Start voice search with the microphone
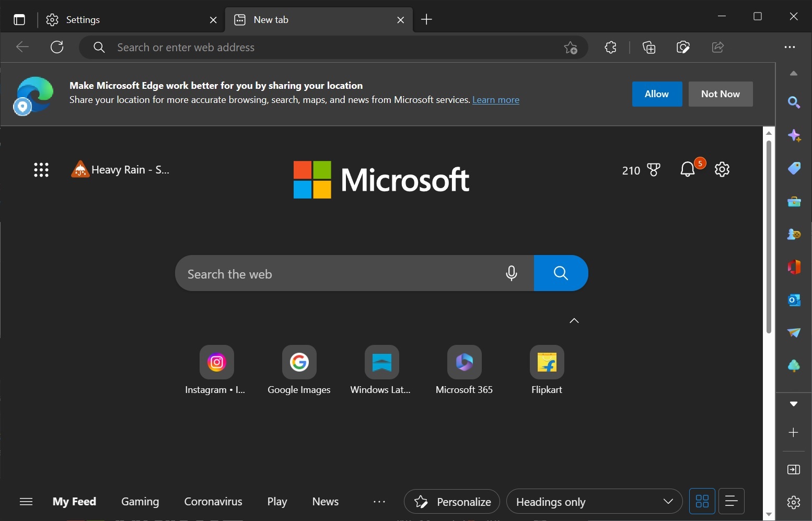The height and width of the screenshot is (521, 812). click(x=511, y=273)
